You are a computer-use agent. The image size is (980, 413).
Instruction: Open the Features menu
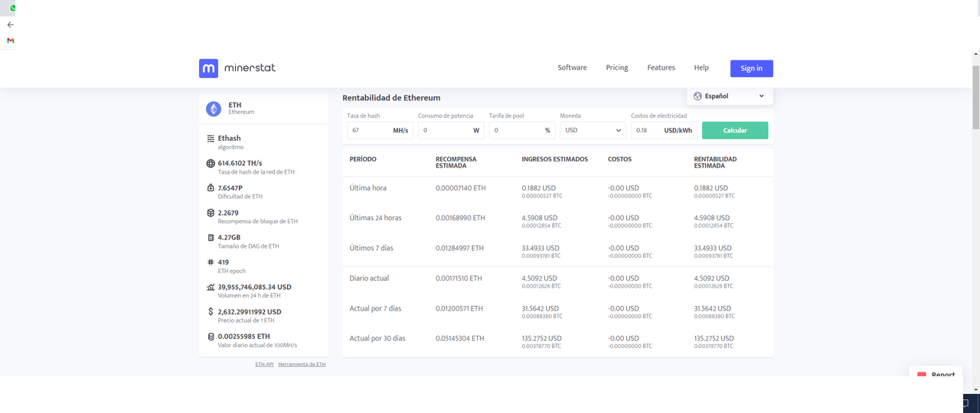(x=661, y=68)
